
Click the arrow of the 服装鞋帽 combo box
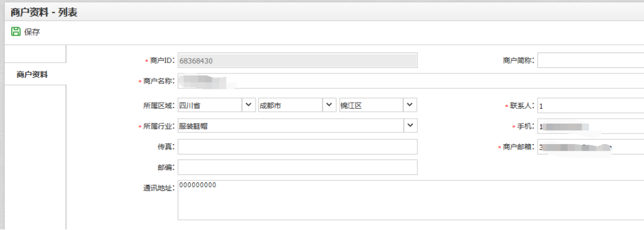click(x=411, y=126)
